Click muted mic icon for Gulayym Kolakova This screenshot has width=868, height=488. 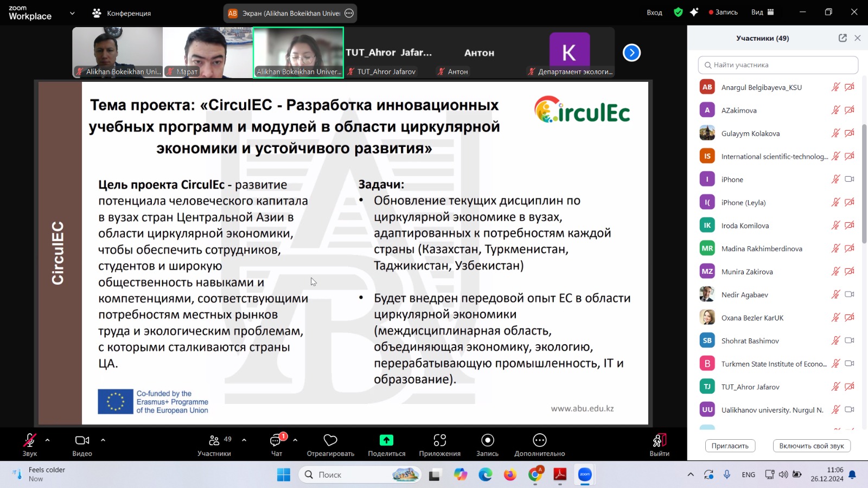point(835,133)
